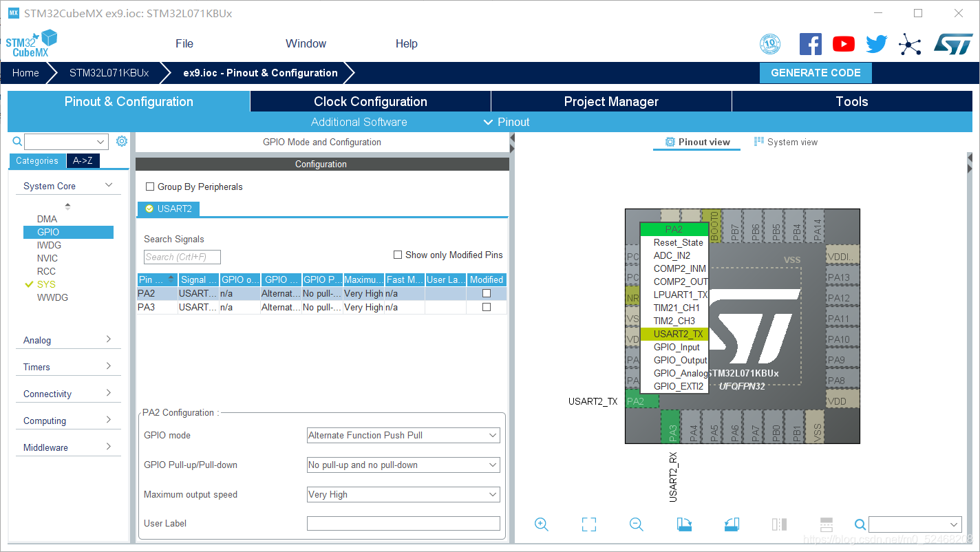Click STM32L071KBUx breadcrumb

[109, 73]
